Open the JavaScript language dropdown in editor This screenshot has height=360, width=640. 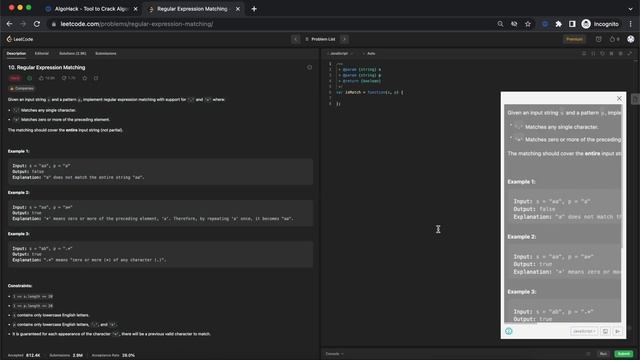pyautogui.click(x=340, y=53)
